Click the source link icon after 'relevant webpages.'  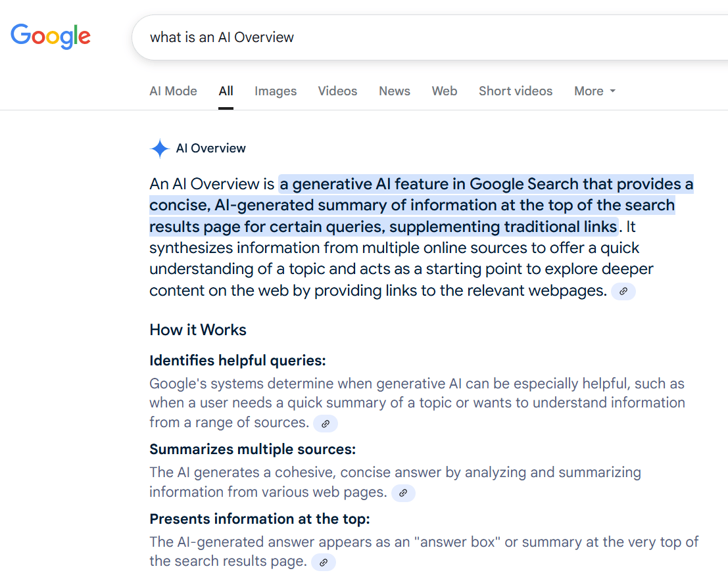click(x=623, y=291)
